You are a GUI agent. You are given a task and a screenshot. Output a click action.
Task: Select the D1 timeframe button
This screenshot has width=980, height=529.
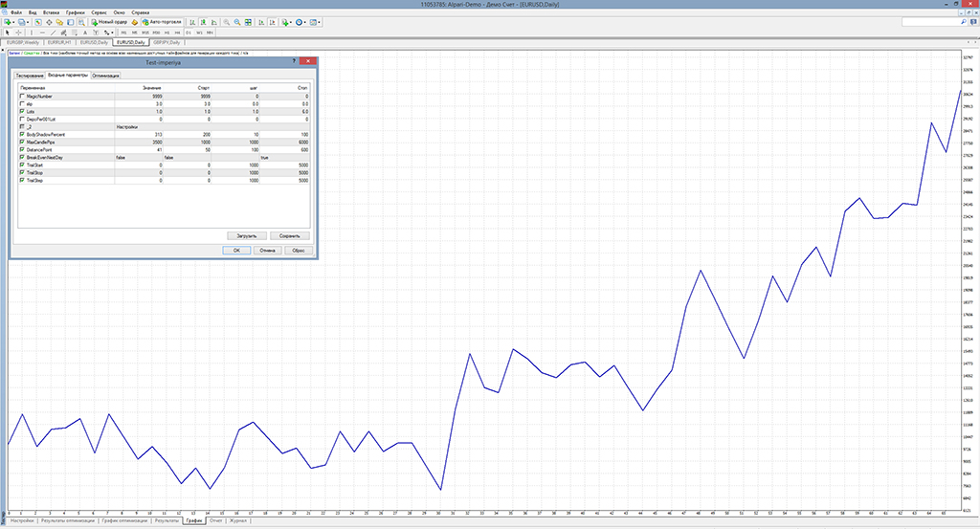(189, 33)
